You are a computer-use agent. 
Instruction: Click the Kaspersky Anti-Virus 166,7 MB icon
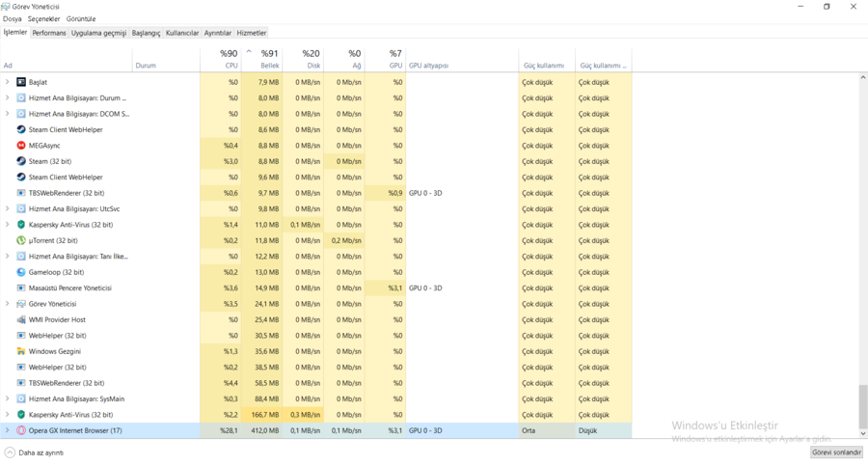tap(21, 415)
